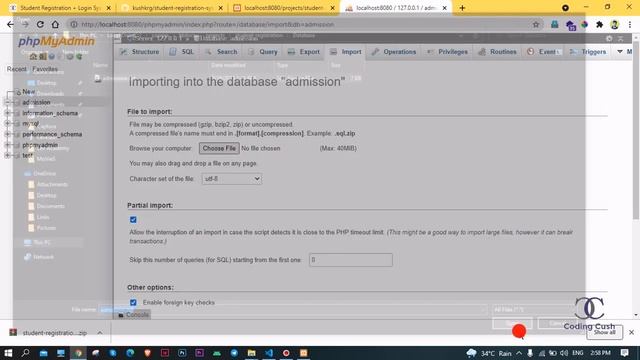Switch to the SQL tab
This screenshot has width=640, height=360.
click(182, 52)
